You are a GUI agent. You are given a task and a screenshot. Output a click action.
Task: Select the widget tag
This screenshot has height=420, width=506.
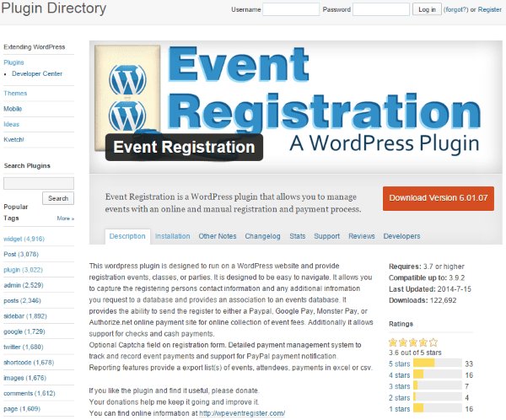point(24,239)
